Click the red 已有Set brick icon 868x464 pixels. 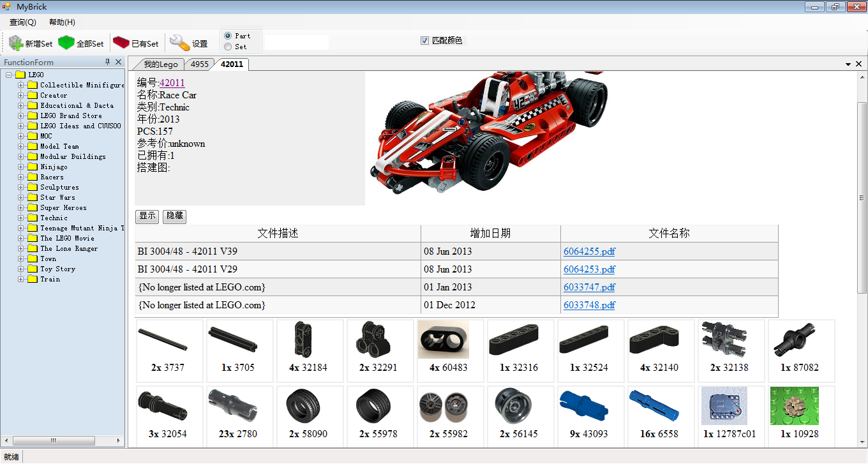tap(121, 43)
